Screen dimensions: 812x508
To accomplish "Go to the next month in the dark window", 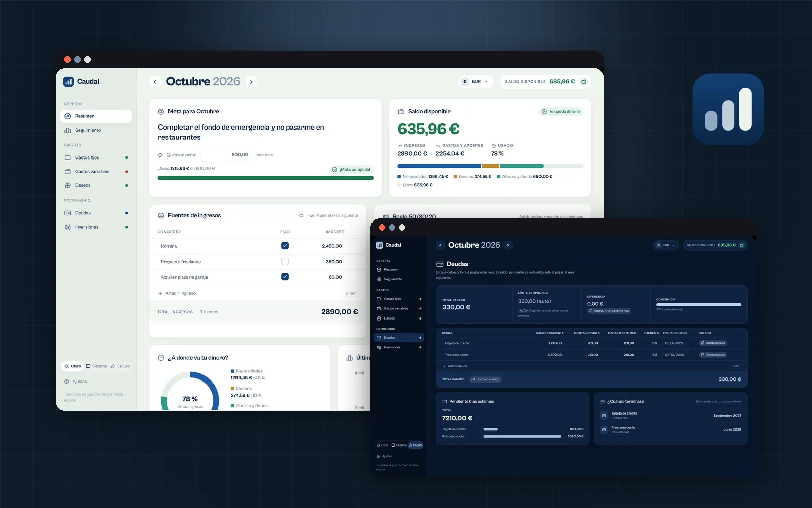I will click(508, 245).
